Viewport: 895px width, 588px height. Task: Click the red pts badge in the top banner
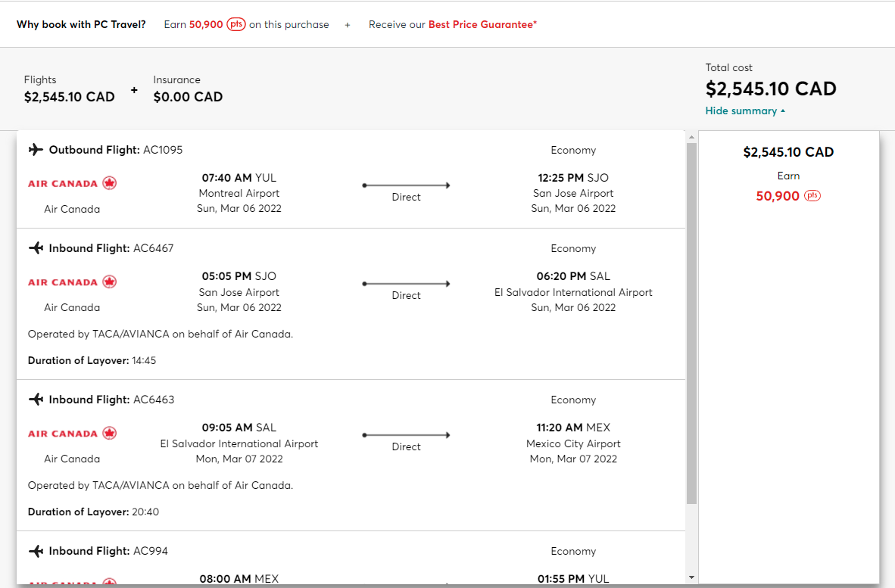coord(236,23)
